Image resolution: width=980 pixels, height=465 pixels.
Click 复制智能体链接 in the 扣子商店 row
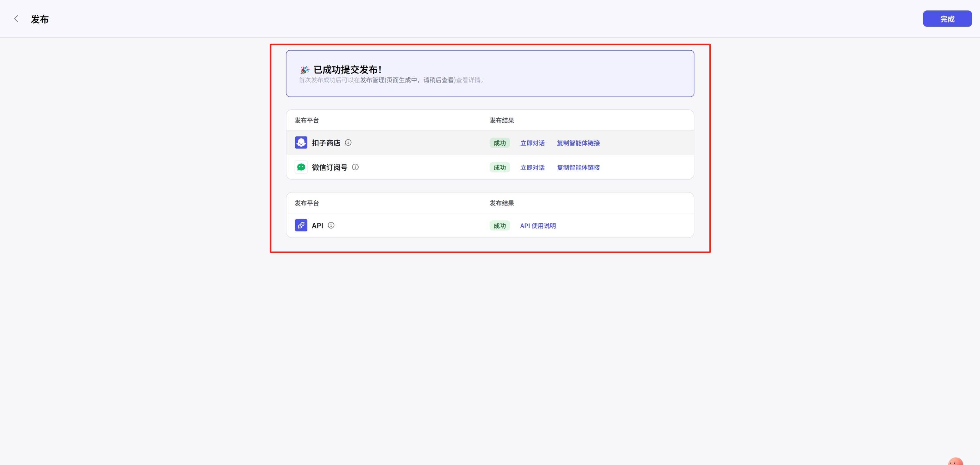[578, 143]
